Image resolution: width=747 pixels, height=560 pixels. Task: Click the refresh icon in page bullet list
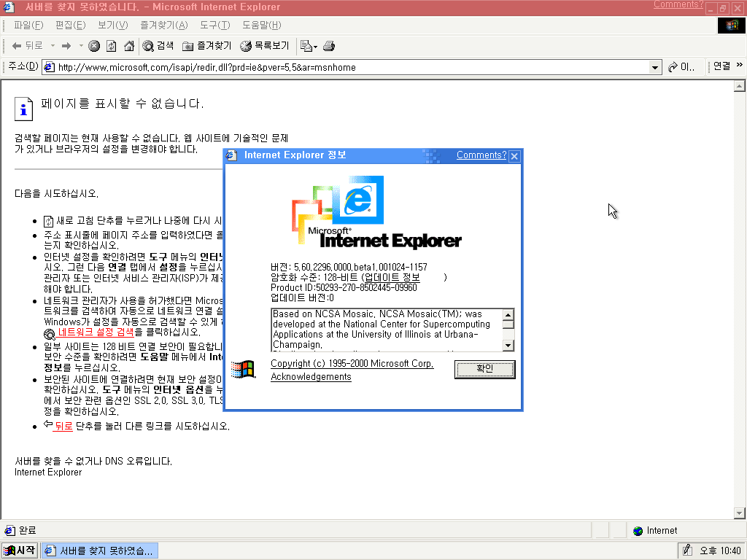pos(49,221)
